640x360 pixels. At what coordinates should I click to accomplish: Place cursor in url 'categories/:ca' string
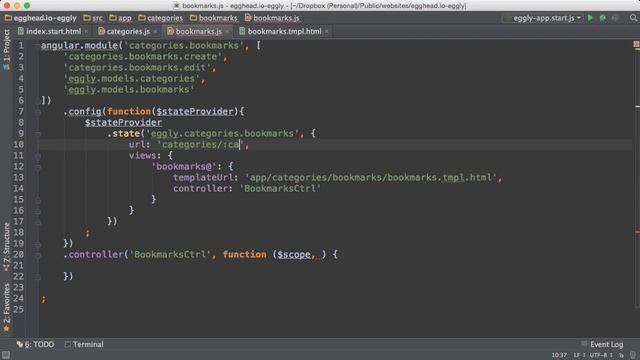pos(200,144)
